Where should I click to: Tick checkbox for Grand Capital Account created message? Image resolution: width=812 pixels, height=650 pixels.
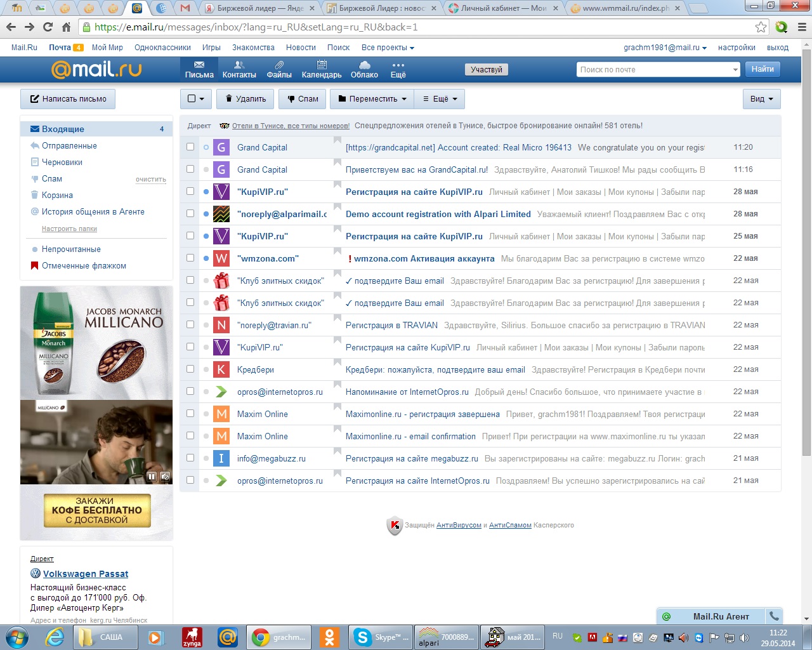(x=190, y=147)
